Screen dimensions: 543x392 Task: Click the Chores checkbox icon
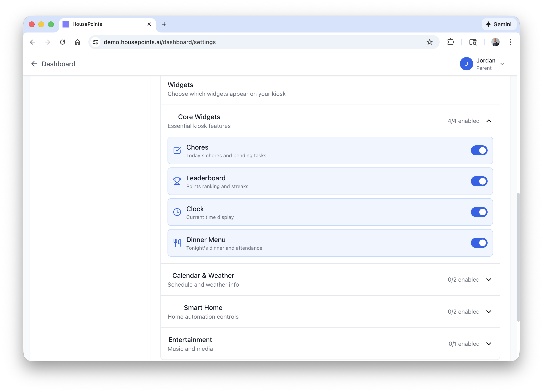(177, 150)
